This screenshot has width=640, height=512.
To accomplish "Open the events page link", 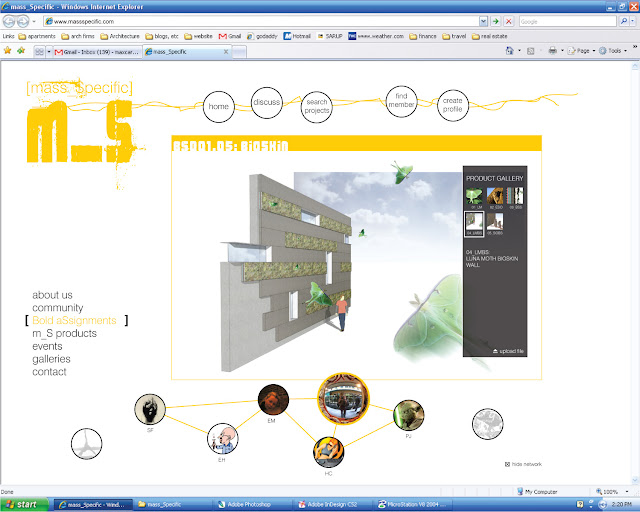I will click(x=47, y=346).
